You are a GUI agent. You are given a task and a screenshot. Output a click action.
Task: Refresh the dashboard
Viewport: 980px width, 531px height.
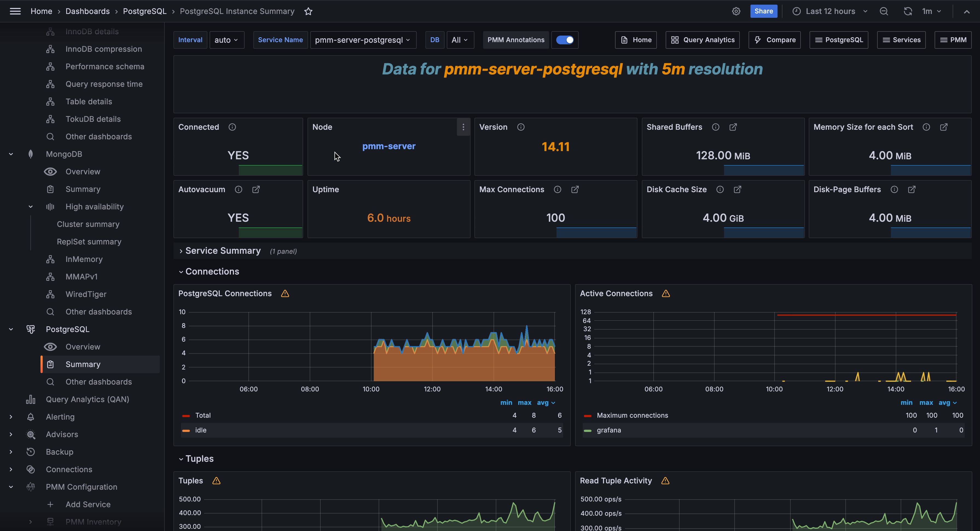(908, 11)
